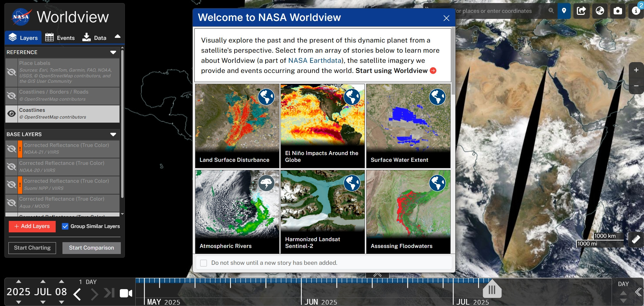Show the Place Labels layer

coord(11,72)
